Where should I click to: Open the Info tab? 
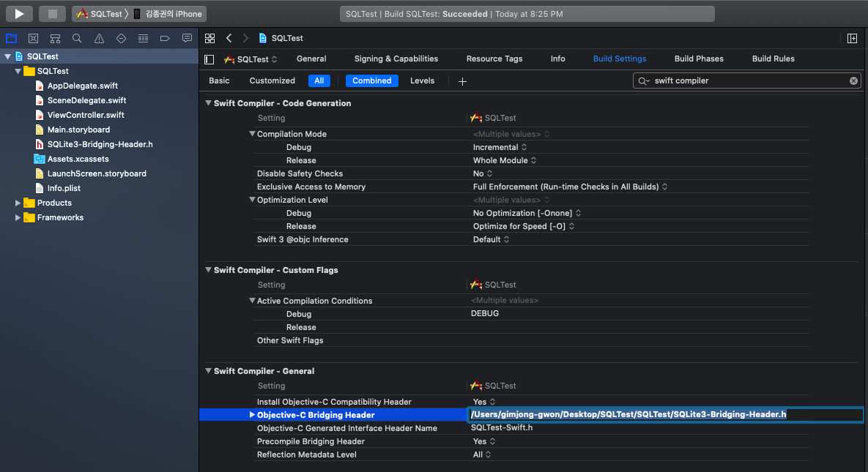pyautogui.click(x=557, y=59)
